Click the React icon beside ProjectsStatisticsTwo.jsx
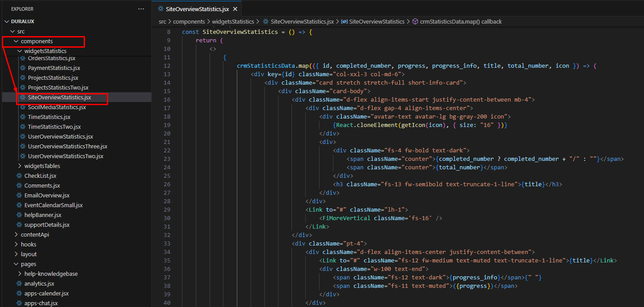The image size is (644, 307). pyautogui.click(x=23, y=88)
